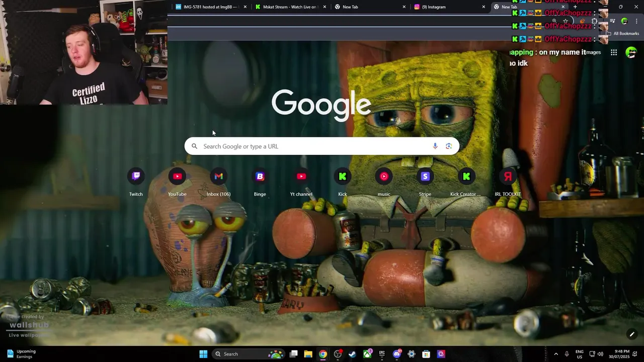
Task: Open the volume speaker tray icon
Action: click(600, 354)
